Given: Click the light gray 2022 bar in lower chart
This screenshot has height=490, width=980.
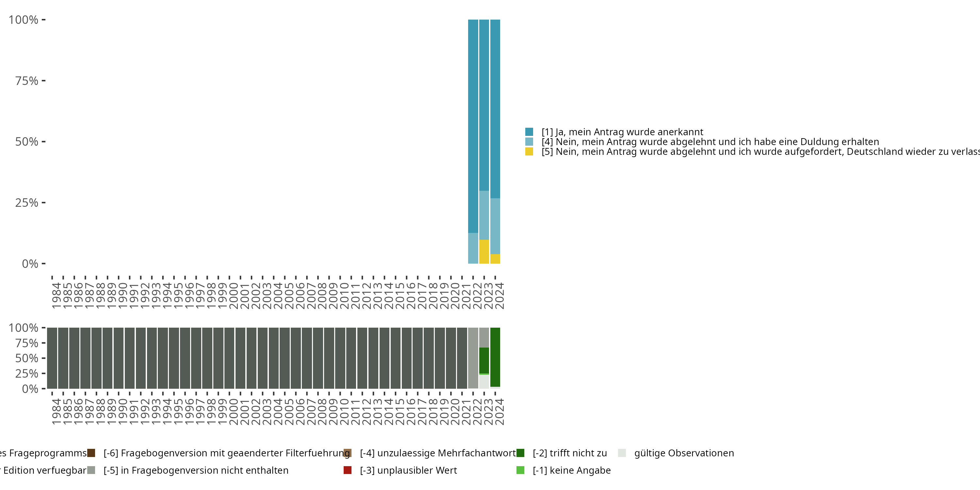Looking at the screenshot, I should coord(473,358).
